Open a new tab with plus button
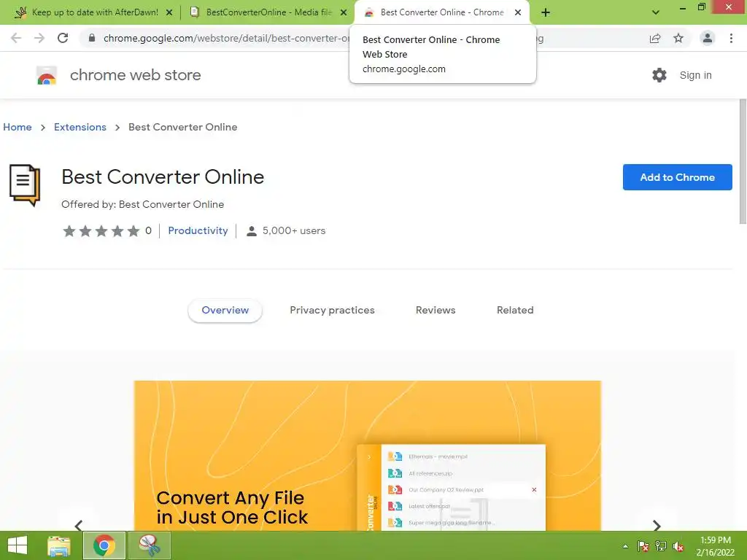 (546, 12)
